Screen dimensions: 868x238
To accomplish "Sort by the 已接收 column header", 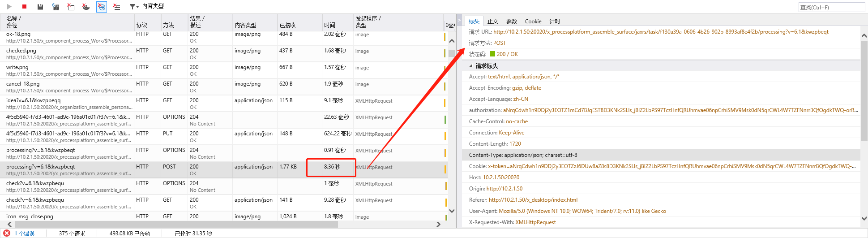I will [299, 22].
